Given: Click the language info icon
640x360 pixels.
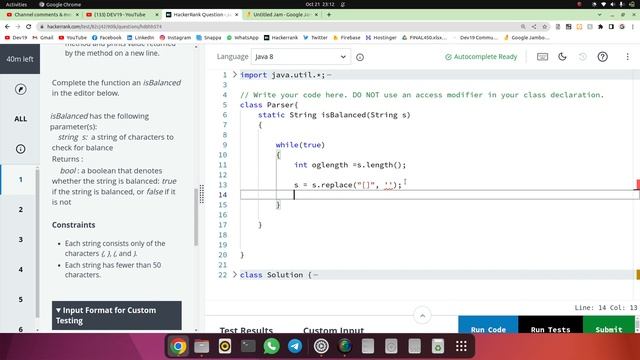Looking at the screenshot, I should 360,57.
